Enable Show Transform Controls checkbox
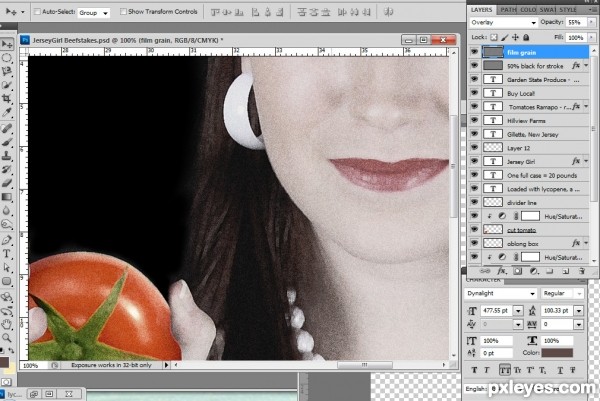 click(x=123, y=12)
